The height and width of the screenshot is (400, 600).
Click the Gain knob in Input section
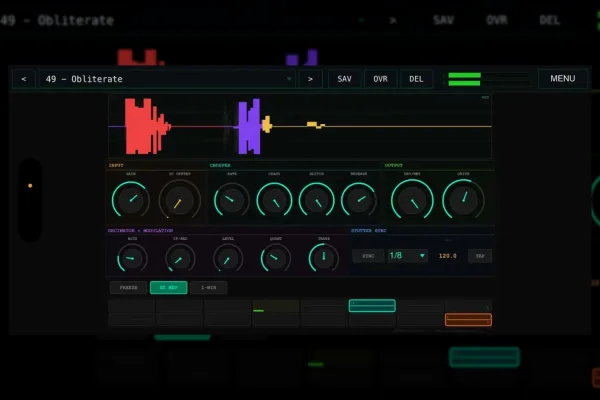130,199
